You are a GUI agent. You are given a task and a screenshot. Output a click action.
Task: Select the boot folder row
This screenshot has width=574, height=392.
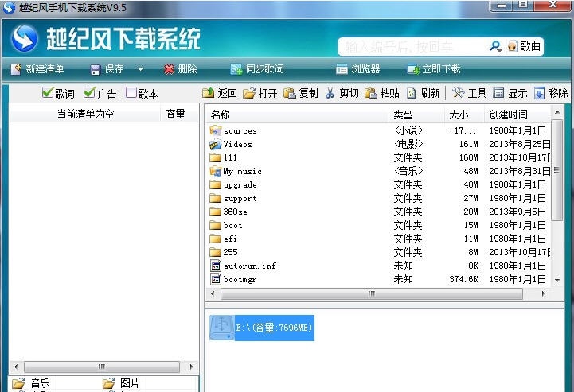[x=379, y=225]
